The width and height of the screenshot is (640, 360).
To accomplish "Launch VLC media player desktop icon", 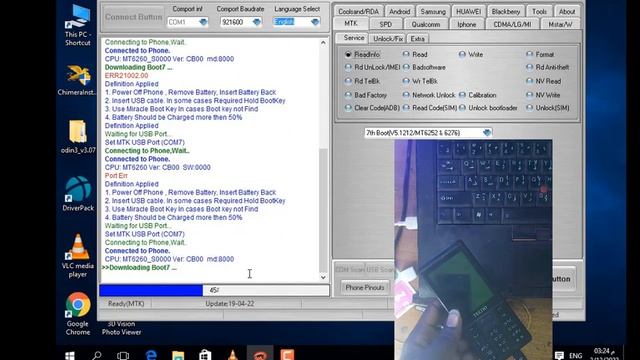I will coord(78,255).
